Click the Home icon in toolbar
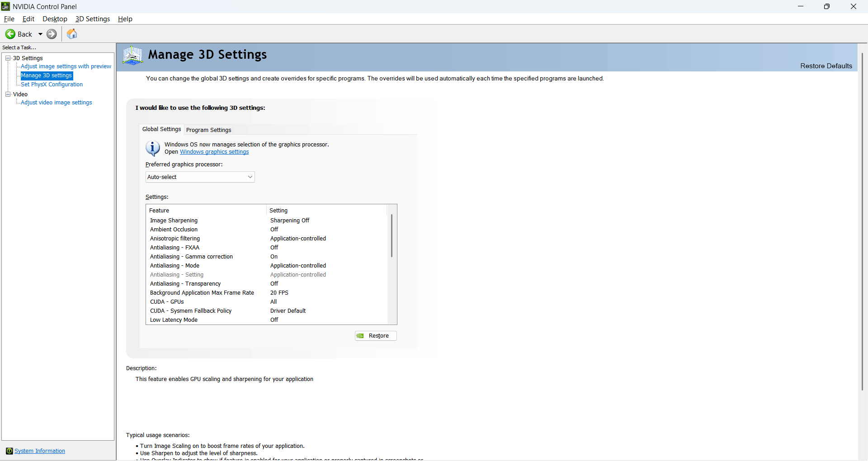 (72, 34)
